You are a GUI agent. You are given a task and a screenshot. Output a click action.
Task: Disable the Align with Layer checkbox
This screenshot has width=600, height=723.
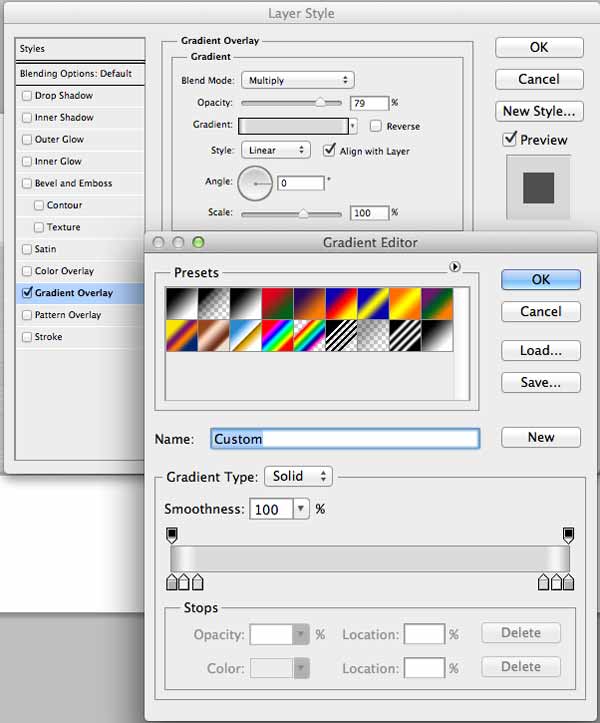[x=329, y=150]
